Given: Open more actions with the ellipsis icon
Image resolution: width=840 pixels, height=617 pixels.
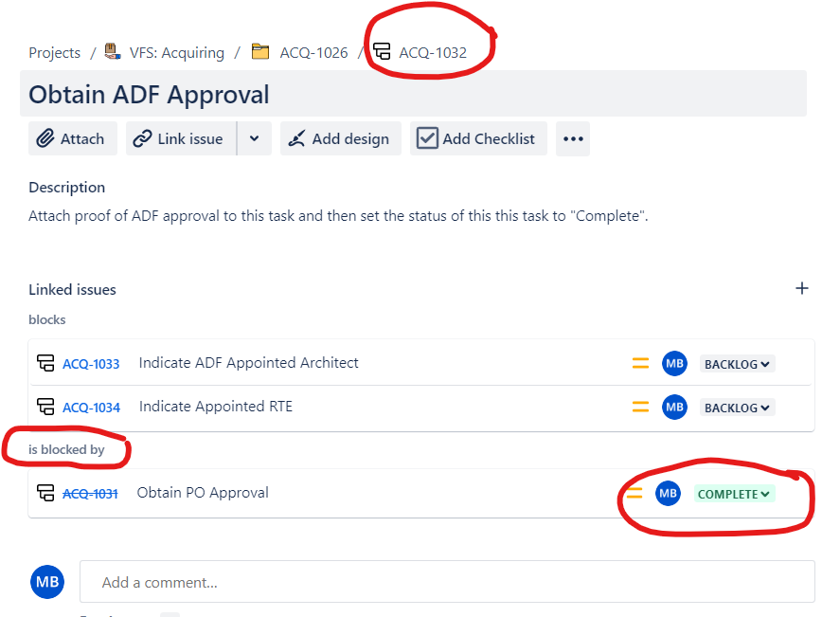Looking at the screenshot, I should coord(572,138).
